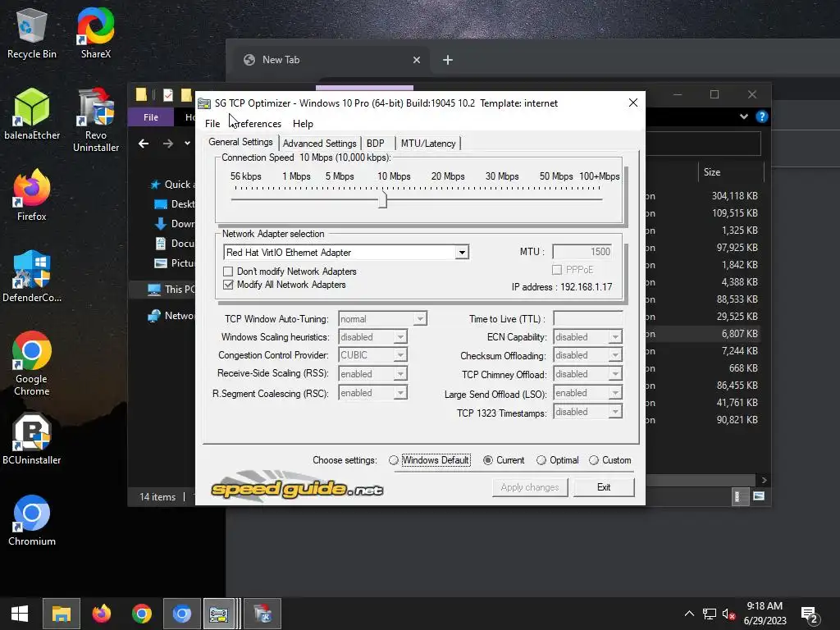Uncheck Modify All Network Adapters

(x=228, y=285)
